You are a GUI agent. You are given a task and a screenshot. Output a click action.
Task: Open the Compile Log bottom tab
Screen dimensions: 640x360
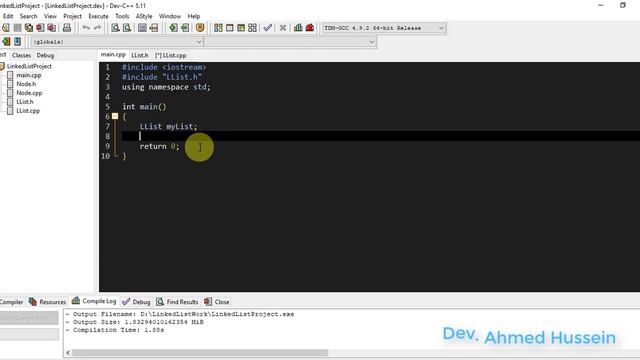pyautogui.click(x=94, y=301)
